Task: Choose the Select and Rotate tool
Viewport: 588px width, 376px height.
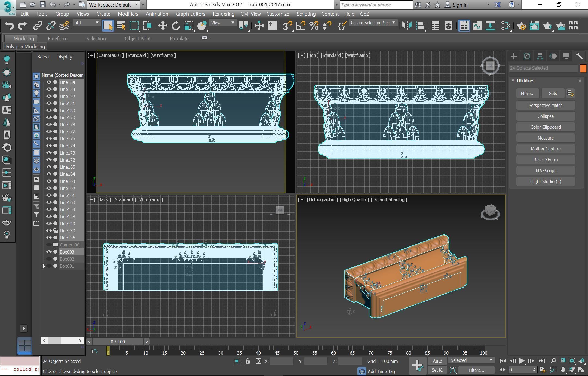Action: point(176,26)
